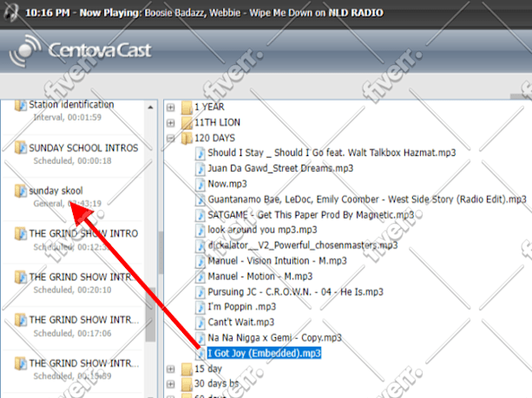The width and height of the screenshot is (532, 398).
Task: Select the Na Na Nigga x Gemi - Copy.mp3 file
Action: pyautogui.click(x=274, y=337)
